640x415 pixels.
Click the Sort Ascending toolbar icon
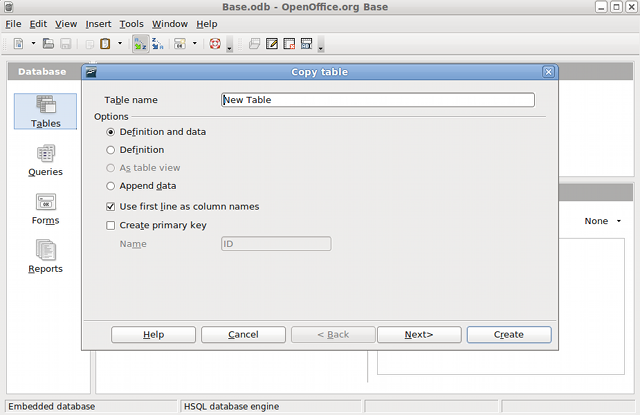click(140, 44)
